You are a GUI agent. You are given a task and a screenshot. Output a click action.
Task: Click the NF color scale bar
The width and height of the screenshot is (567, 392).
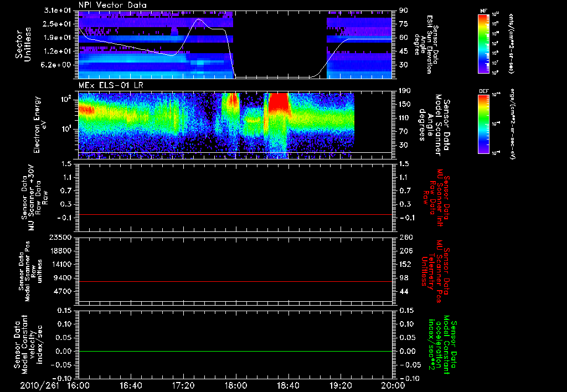(x=484, y=43)
